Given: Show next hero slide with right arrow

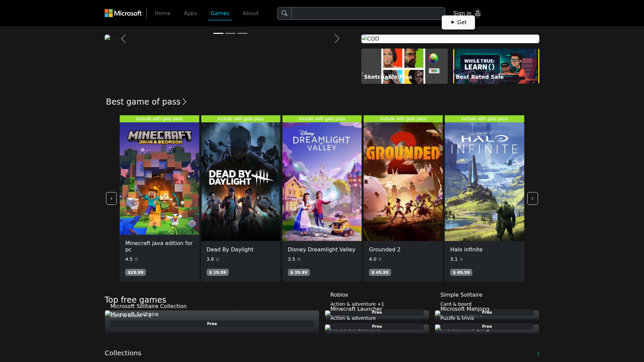Looking at the screenshot, I should (337, 39).
